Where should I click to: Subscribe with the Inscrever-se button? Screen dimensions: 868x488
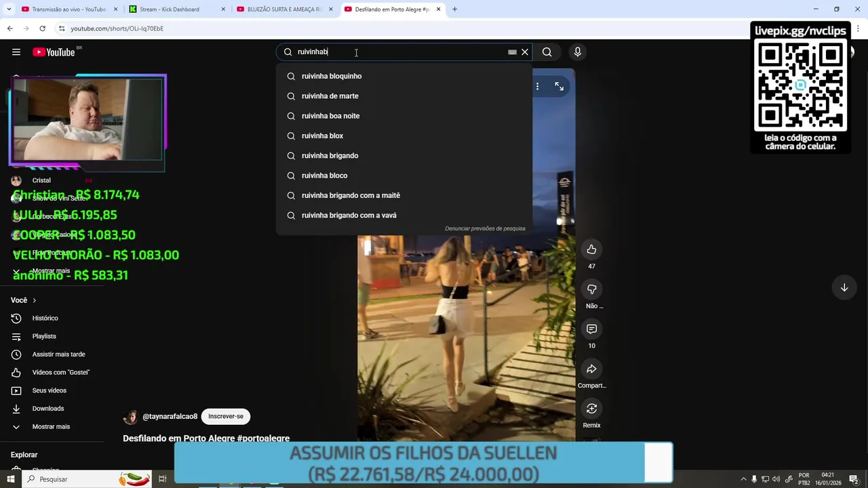pos(226,416)
